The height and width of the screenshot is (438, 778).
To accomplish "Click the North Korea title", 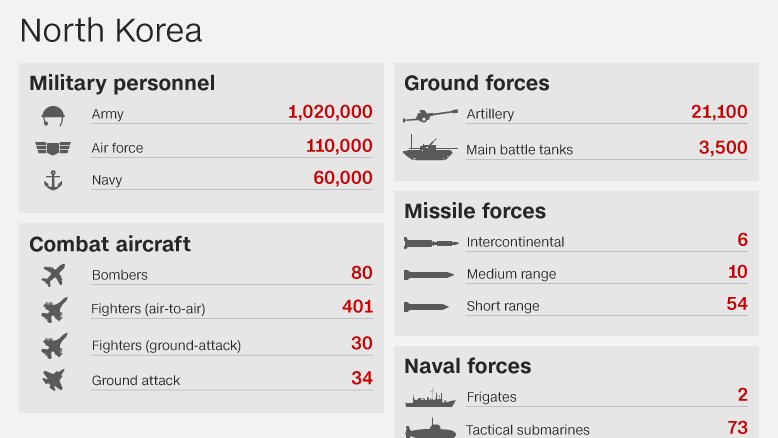I will 111,31.
